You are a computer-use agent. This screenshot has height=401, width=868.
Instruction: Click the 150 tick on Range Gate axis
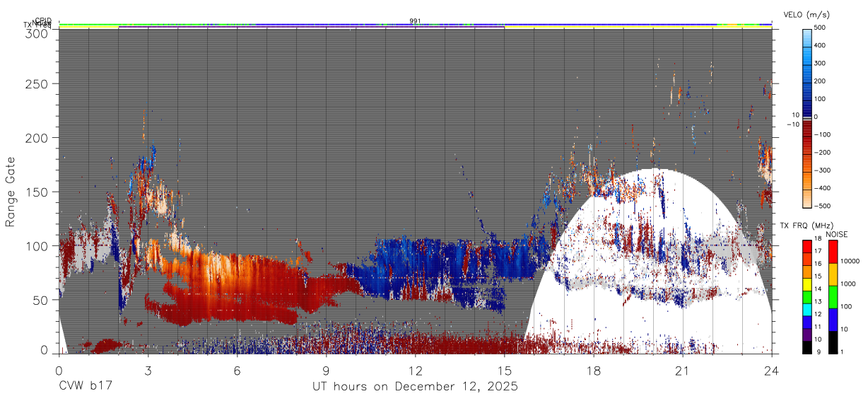pyautogui.click(x=37, y=192)
